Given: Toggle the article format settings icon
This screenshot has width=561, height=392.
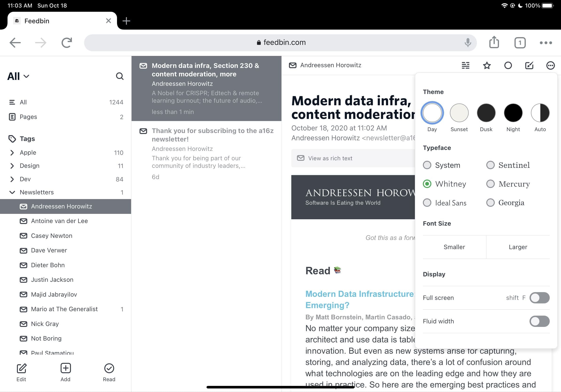Looking at the screenshot, I should (x=465, y=65).
